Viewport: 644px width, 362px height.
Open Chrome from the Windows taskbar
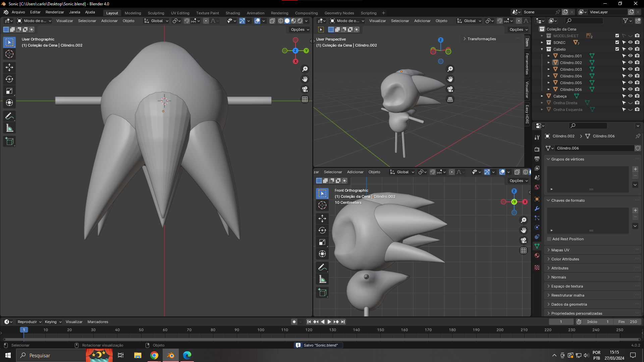[154, 355]
